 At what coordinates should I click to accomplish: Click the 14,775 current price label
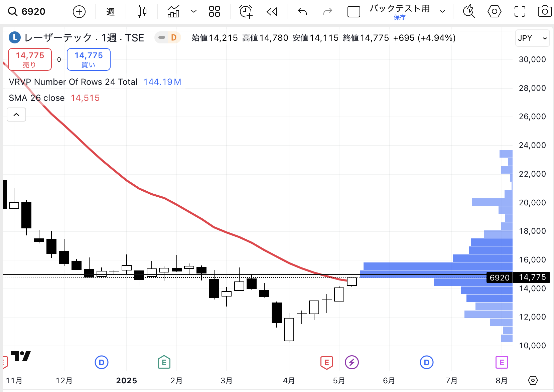[x=532, y=277]
